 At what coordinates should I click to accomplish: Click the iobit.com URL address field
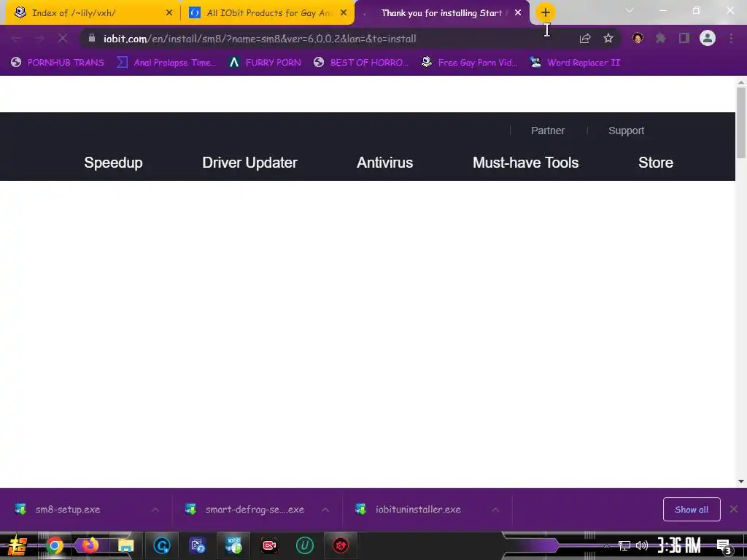(260, 39)
